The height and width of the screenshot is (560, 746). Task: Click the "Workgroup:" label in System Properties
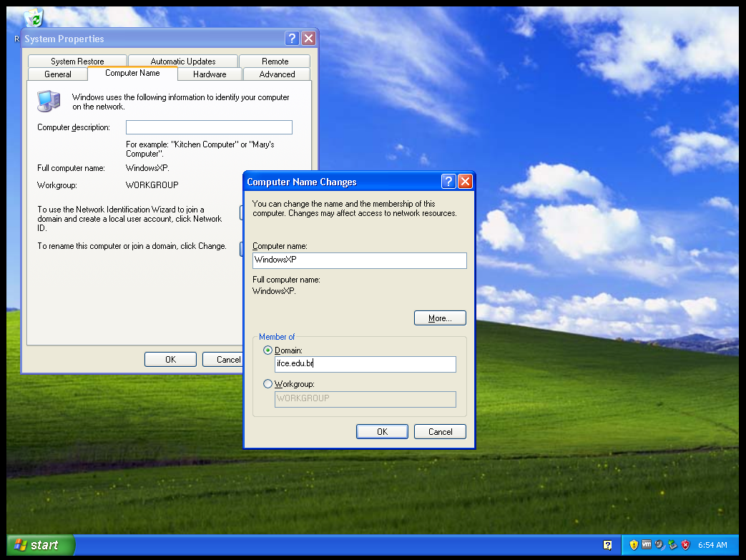tap(57, 185)
